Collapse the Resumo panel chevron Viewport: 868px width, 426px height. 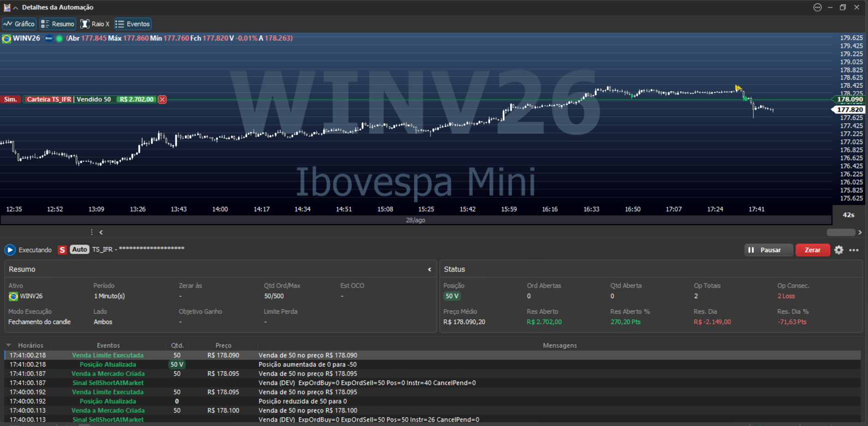click(x=430, y=270)
